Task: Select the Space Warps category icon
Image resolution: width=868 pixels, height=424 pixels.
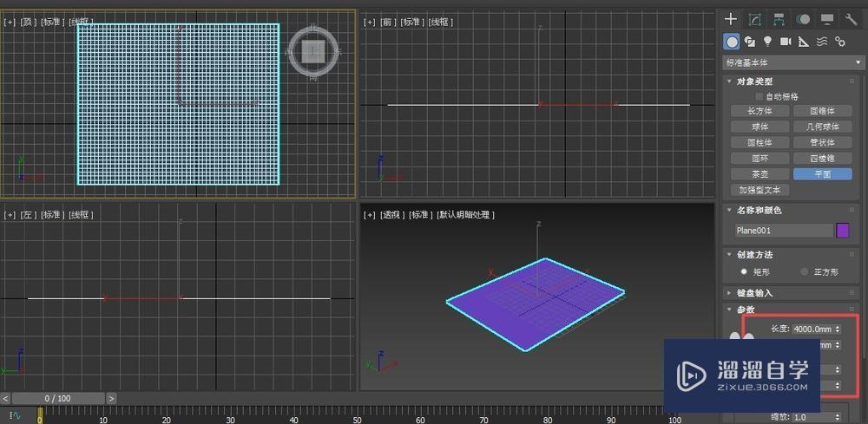Action: (822, 42)
